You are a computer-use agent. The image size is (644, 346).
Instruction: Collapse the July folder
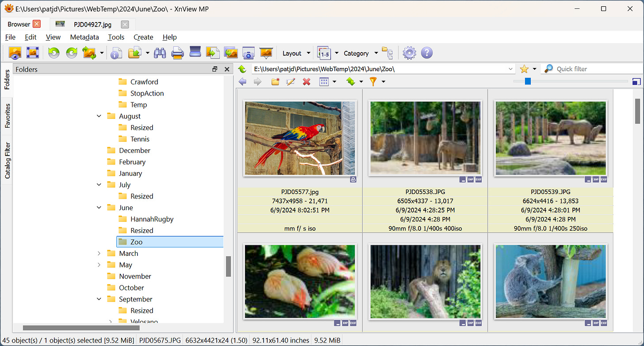click(99, 185)
